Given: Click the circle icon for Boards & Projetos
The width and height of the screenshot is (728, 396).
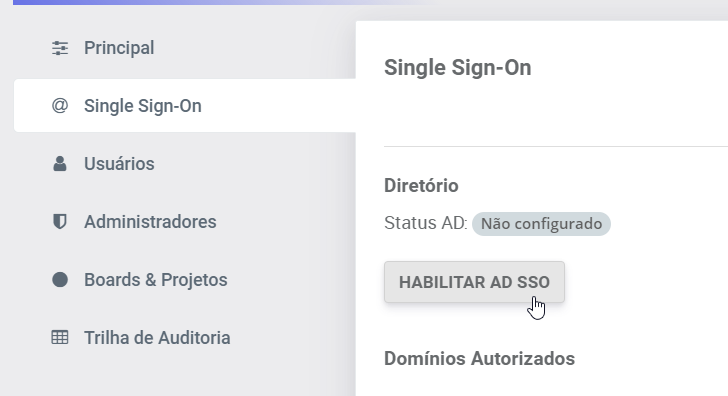Looking at the screenshot, I should [x=60, y=280].
